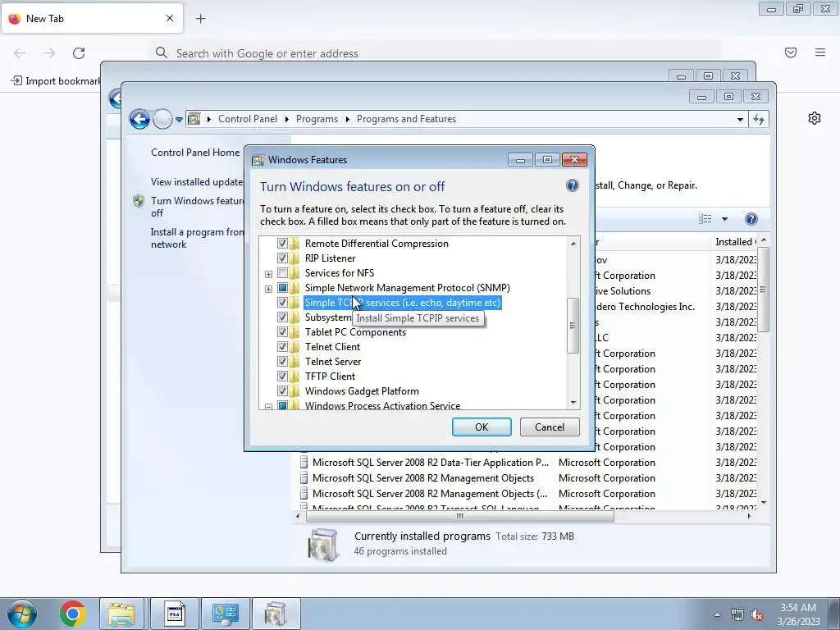Open recent pages dropdown beside forward button
The image size is (840, 630).
[179, 120]
